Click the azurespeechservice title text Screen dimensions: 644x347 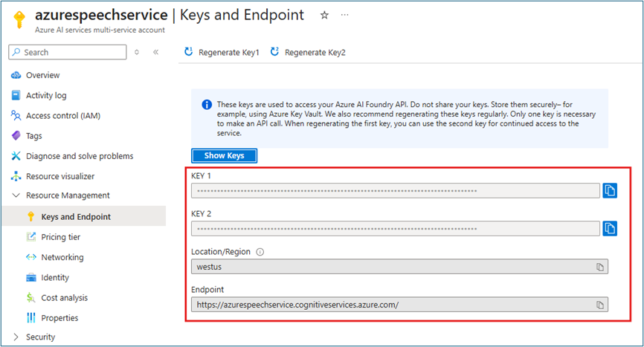[101, 15]
